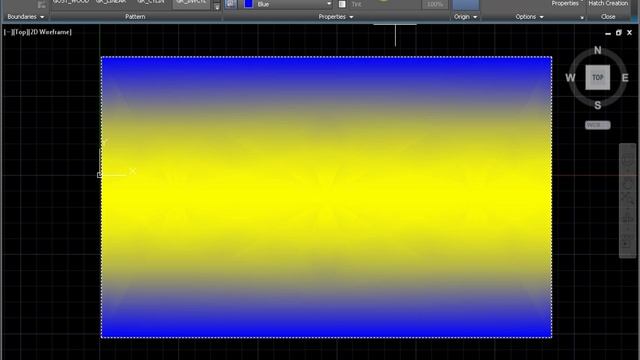Select the GR_INVCYL gradient pattern
640x360 pixels.
pyautogui.click(x=191, y=3)
